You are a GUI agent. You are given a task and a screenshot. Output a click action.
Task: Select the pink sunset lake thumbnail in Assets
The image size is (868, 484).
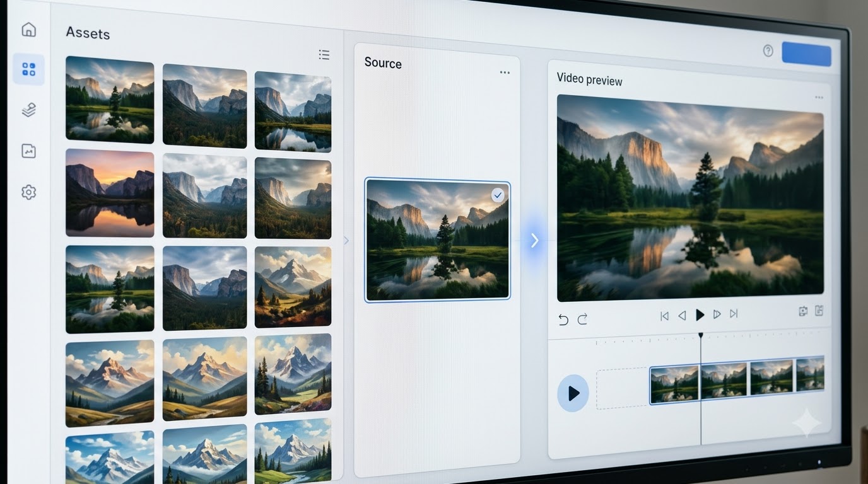point(110,193)
